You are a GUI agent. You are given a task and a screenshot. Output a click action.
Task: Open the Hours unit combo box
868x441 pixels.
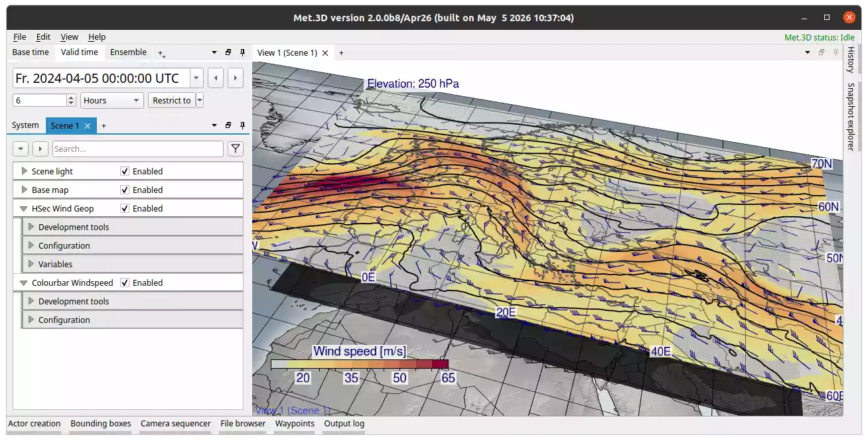pyautogui.click(x=112, y=101)
